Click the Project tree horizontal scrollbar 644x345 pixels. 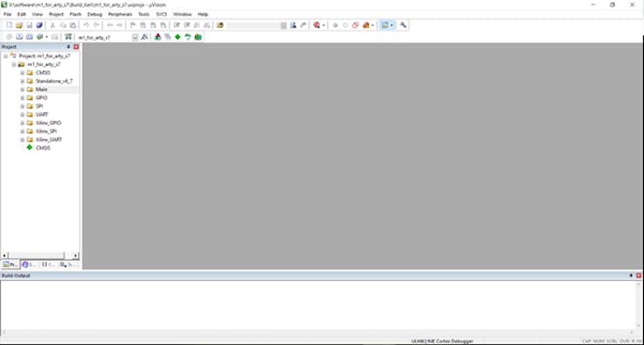[40, 255]
